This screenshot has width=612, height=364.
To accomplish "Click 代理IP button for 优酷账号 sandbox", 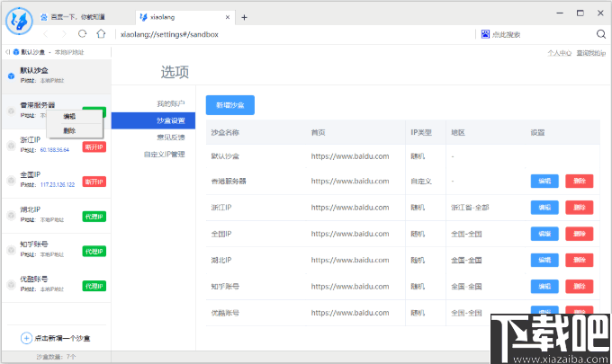I will point(94,286).
